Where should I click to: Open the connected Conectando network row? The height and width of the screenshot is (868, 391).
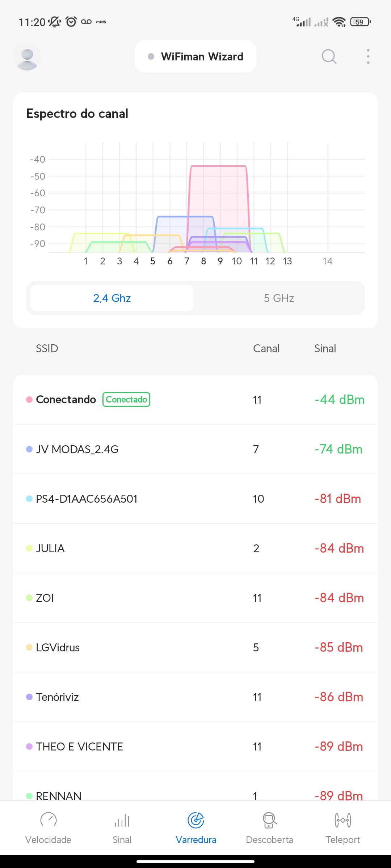195,400
